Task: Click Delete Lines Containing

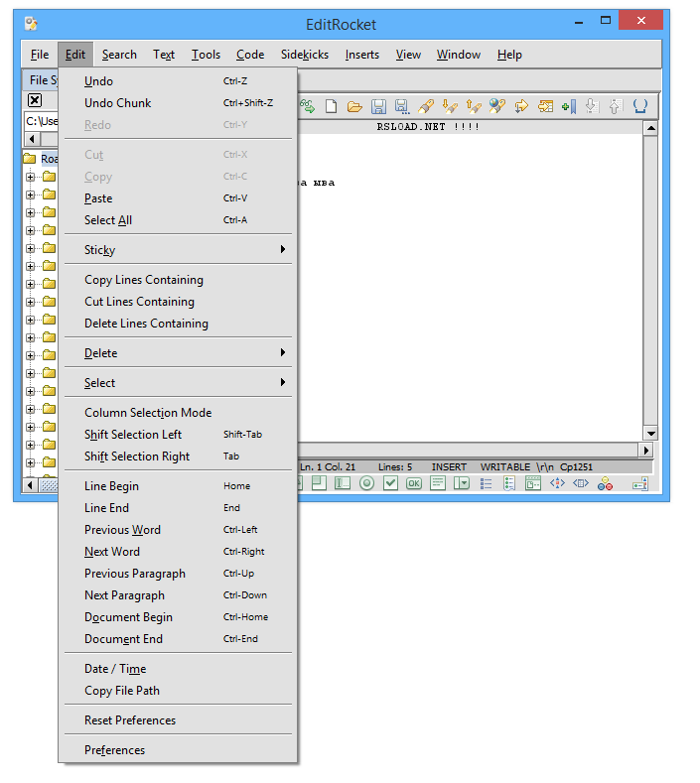Action: pos(178,324)
